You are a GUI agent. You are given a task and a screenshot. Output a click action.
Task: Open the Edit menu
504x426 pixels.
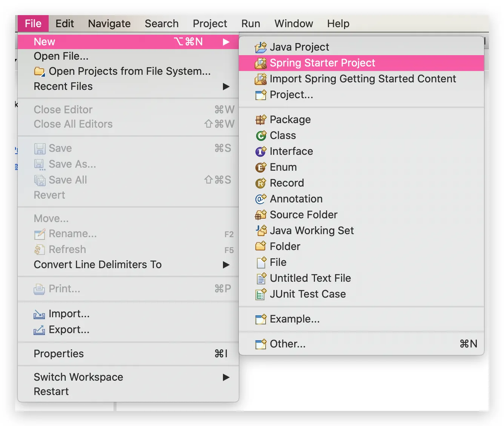pos(65,23)
